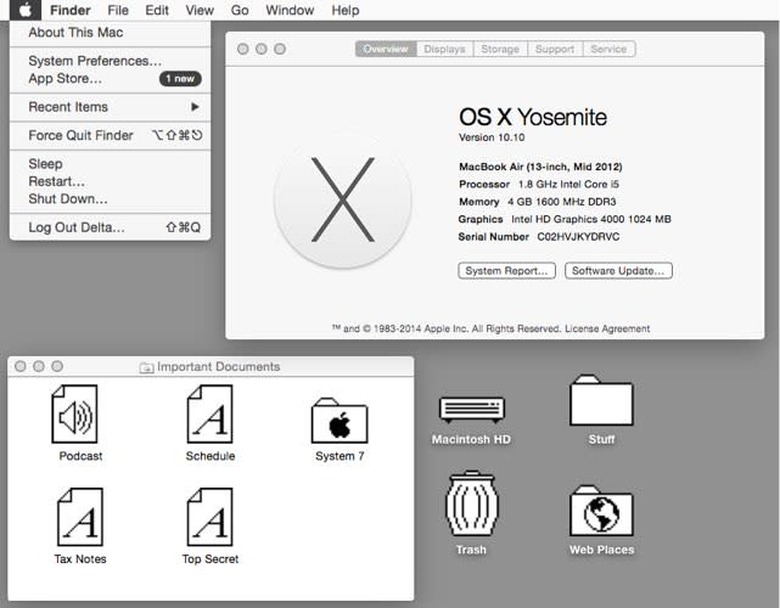Choose Force Quit Finder
780x608 pixels.
[x=110, y=135]
